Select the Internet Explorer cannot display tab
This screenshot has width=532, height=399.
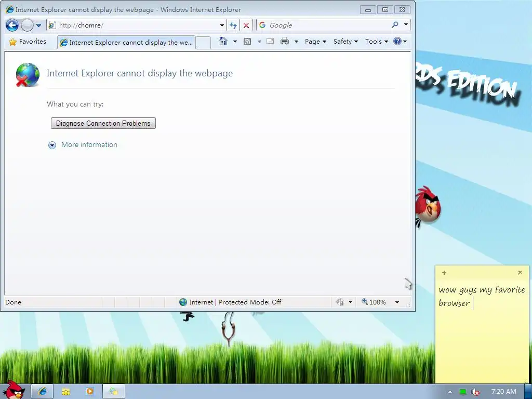pyautogui.click(x=127, y=43)
